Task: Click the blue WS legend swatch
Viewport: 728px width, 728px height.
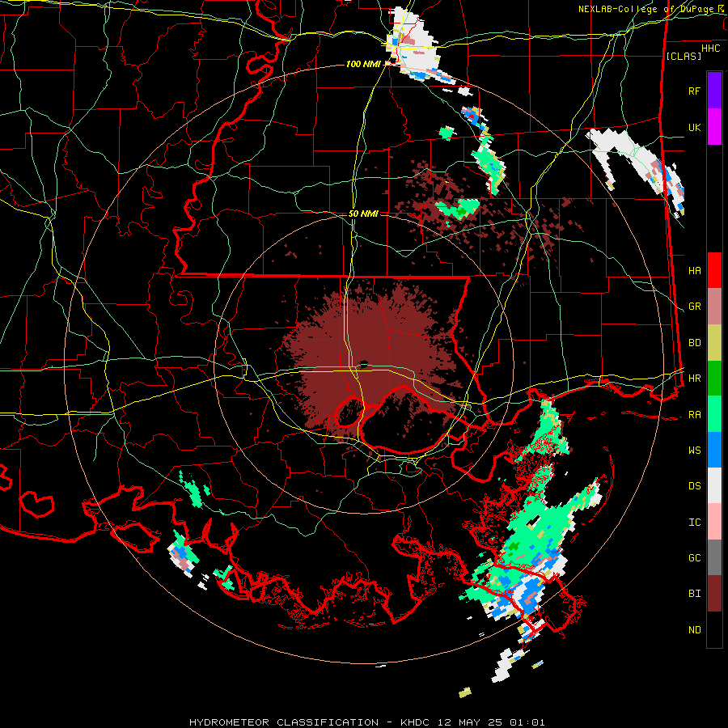Action: pyautogui.click(x=714, y=450)
